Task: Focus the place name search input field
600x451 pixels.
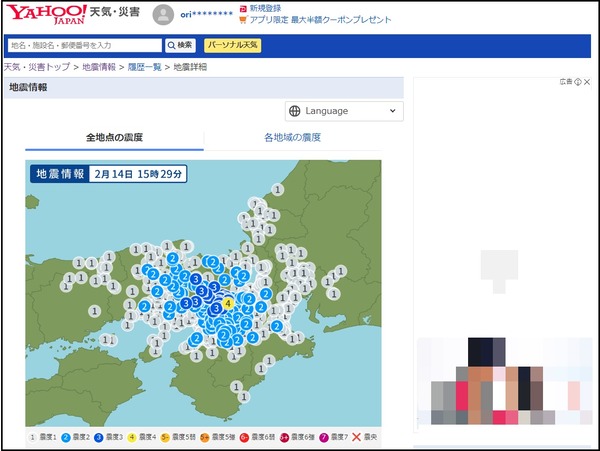Action: point(85,45)
